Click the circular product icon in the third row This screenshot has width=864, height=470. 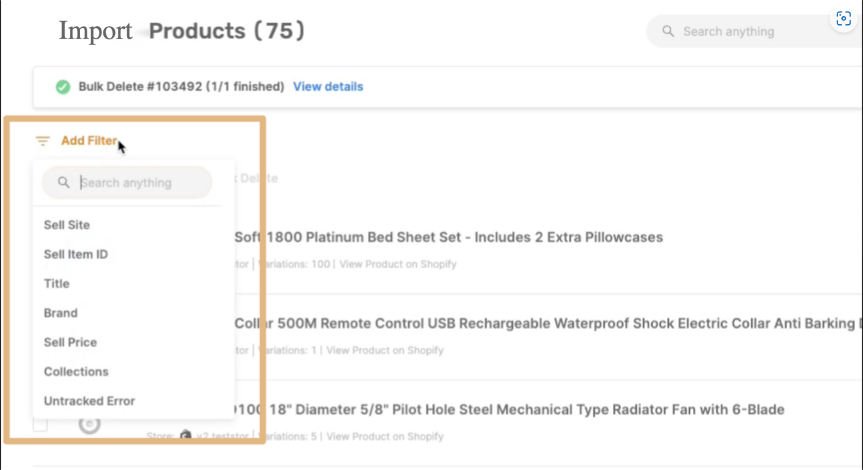[89, 424]
